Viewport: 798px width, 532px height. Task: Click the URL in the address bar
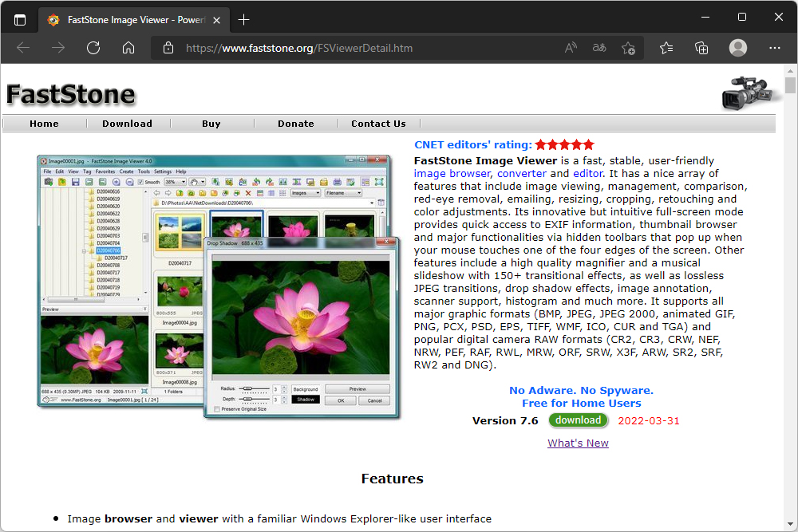pyautogui.click(x=299, y=48)
